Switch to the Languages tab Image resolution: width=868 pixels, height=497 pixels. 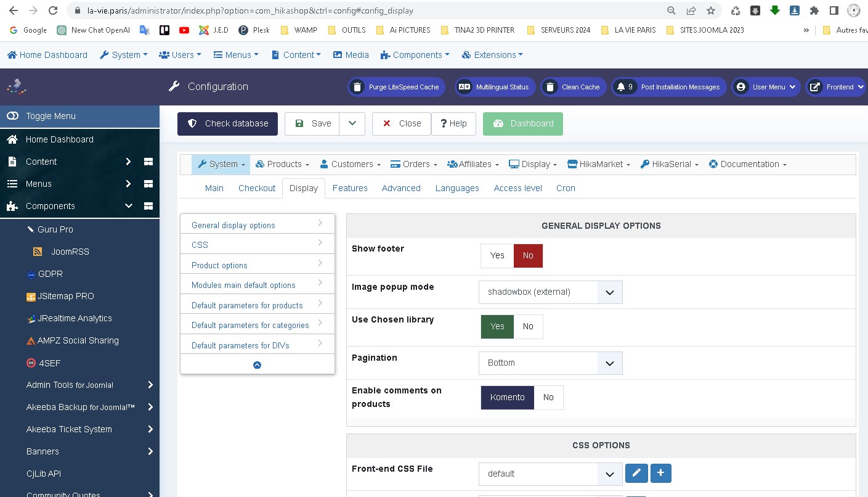pyautogui.click(x=457, y=188)
